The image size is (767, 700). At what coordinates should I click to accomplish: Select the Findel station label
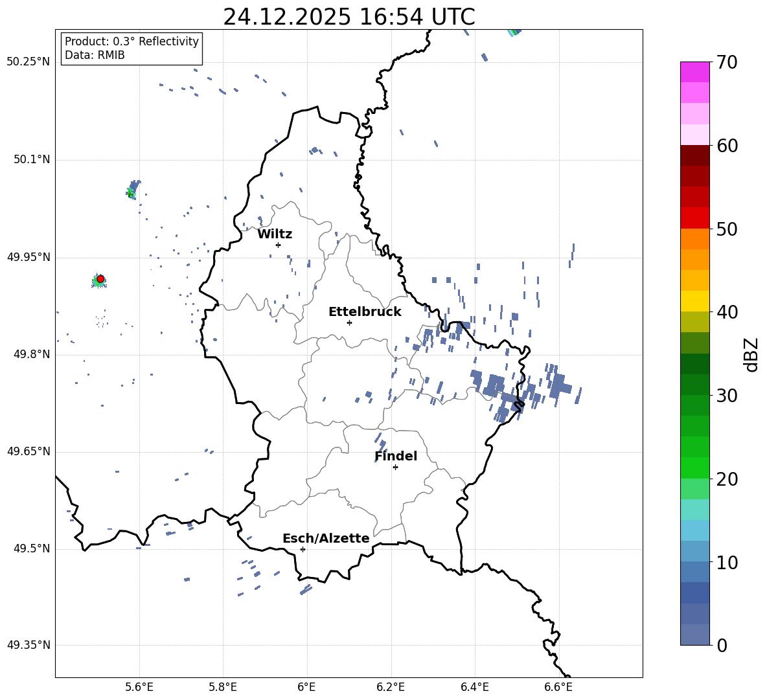(x=396, y=456)
